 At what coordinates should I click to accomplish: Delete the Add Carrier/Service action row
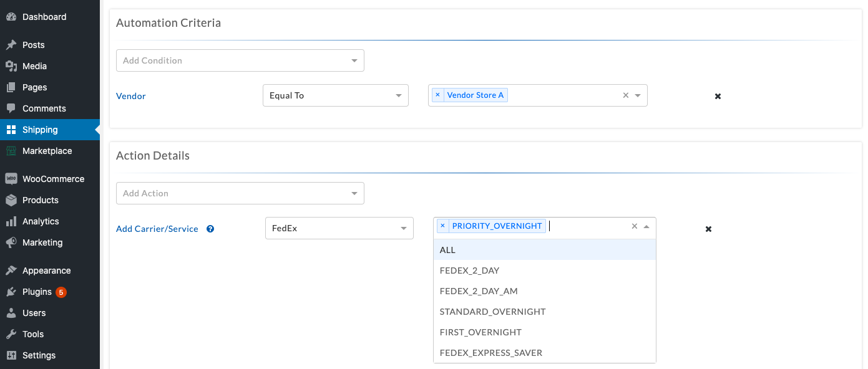coord(708,229)
